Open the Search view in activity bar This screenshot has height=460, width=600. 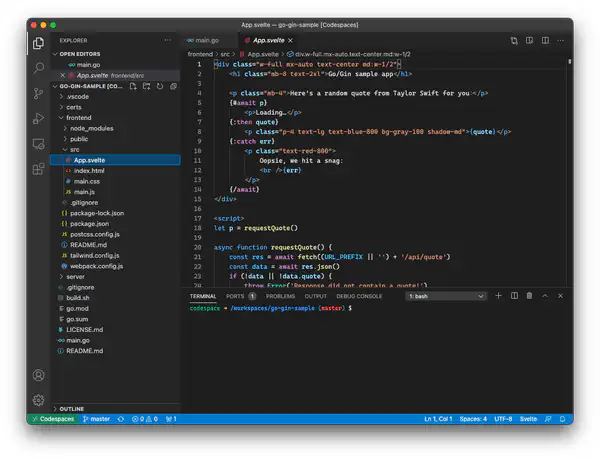pyautogui.click(x=38, y=68)
